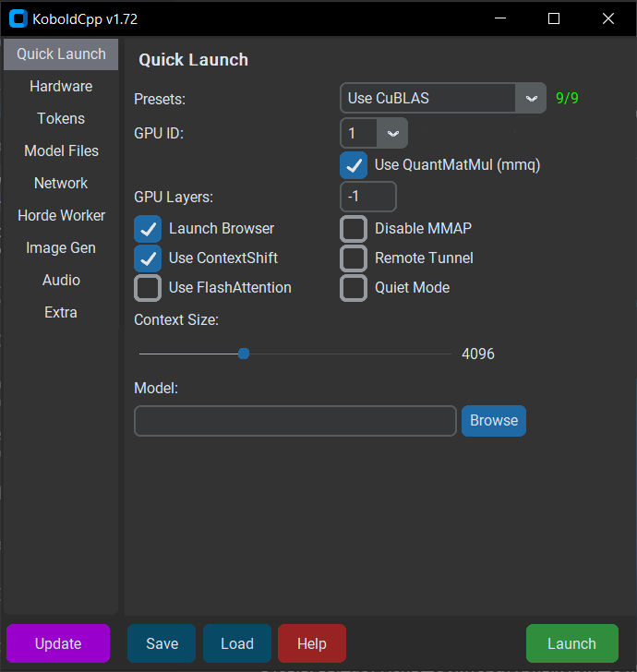Screen dimensions: 637x672
Task: Toggle Use ContextShift checkbox
Action: [148, 258]
